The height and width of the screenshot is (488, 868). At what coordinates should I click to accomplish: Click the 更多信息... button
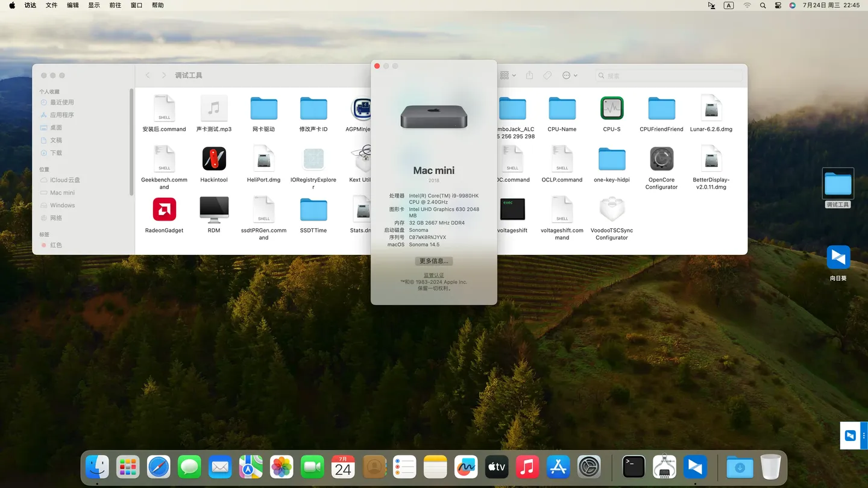[x=434, y=261]
